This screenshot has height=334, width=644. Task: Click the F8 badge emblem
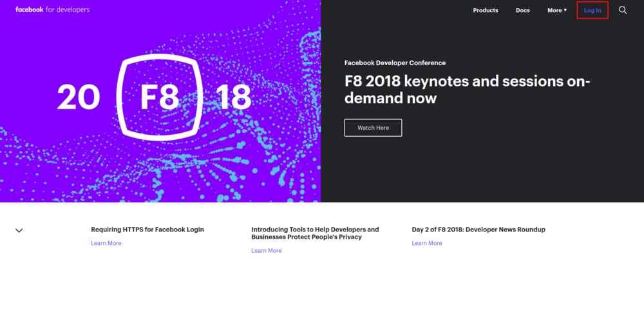(159, 97)
